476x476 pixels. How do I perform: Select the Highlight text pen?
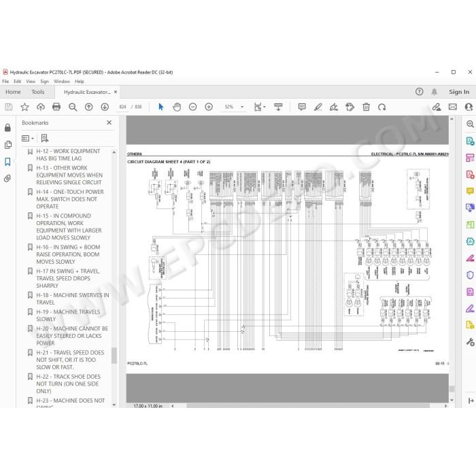(x=318, y=107)
